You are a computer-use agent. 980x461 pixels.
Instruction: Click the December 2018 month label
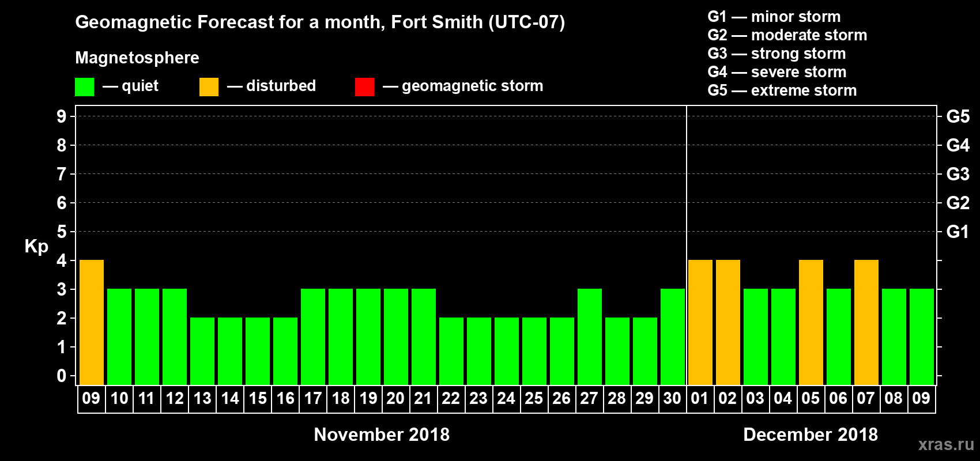810,434
